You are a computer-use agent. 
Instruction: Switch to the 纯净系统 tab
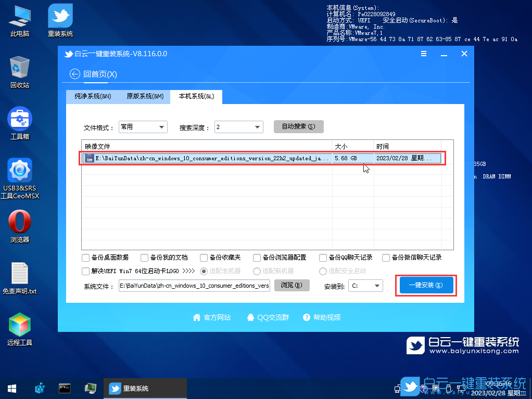pyautogui.click(x=92, y=97)
